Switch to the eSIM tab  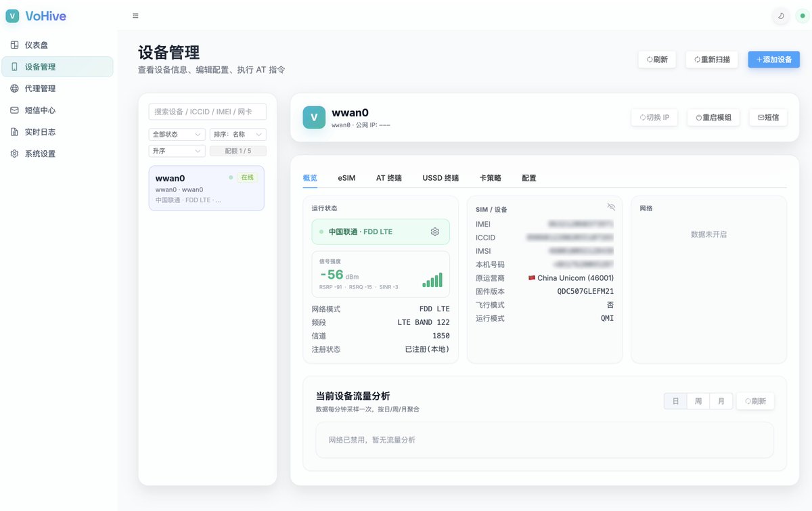click(x=346, y=178)
